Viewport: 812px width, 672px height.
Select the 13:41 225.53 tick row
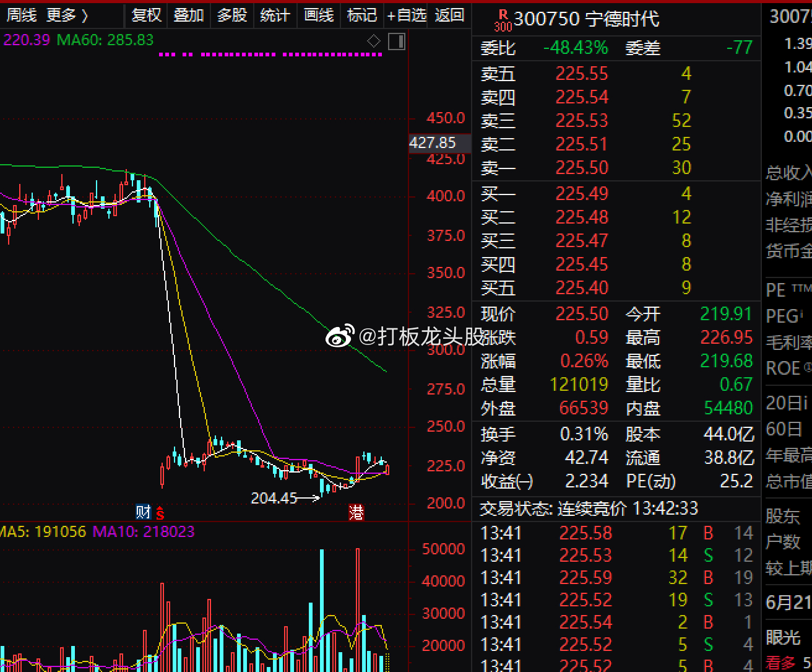(x=616, y=556)
